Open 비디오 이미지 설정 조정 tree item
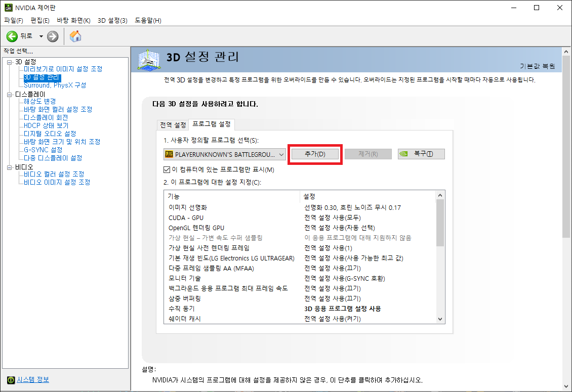The width and height of the screenshot is (572, 392). point(57,182)
